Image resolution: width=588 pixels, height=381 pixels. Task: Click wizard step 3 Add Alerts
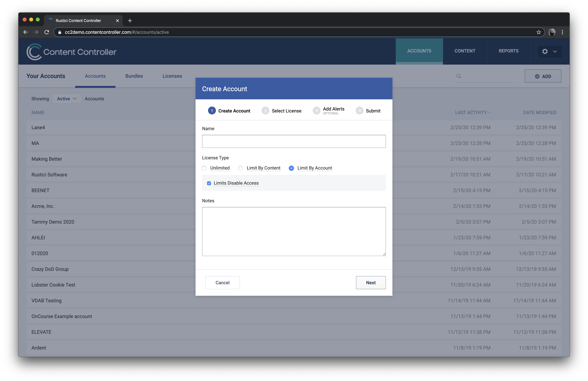[x=329, y=111]
